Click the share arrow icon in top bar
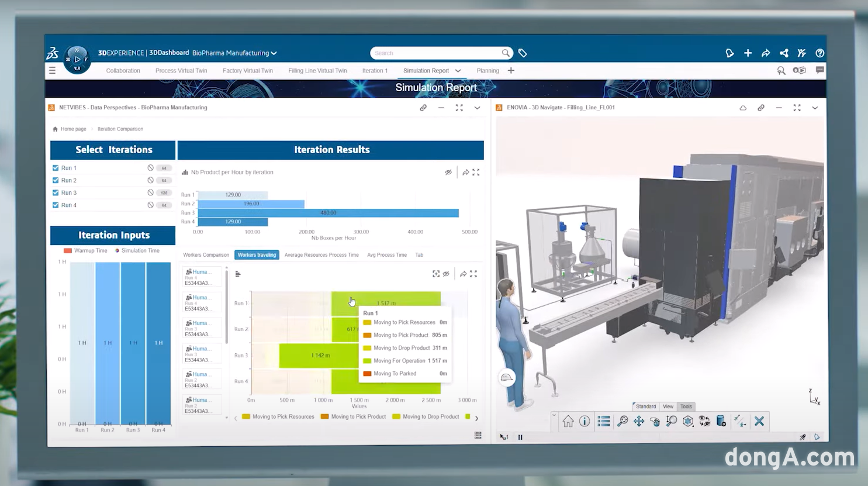The image size is (868, 486). [766, 53]
